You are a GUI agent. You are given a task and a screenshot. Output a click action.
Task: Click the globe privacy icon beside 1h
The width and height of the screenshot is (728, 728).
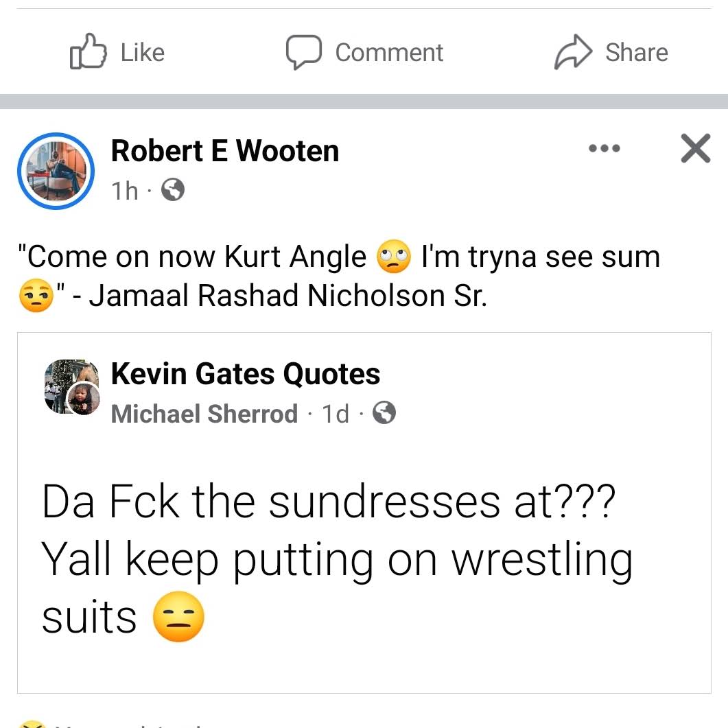point(173,190)
